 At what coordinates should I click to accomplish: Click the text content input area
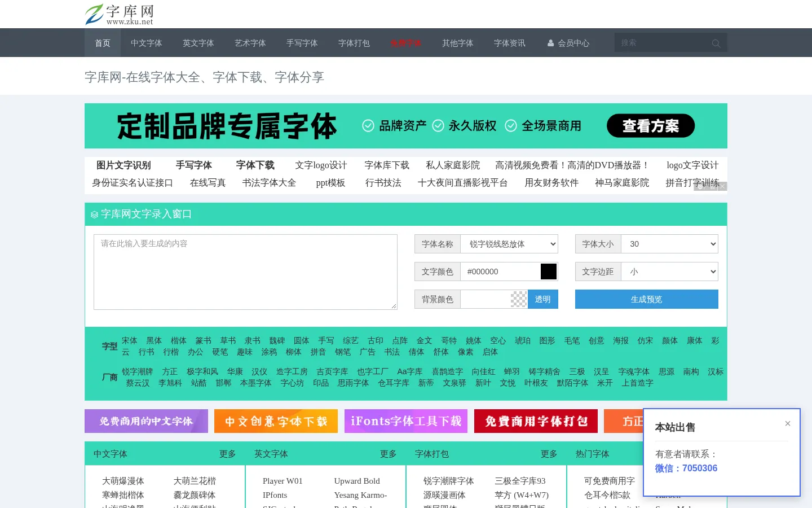click(245, 272)
